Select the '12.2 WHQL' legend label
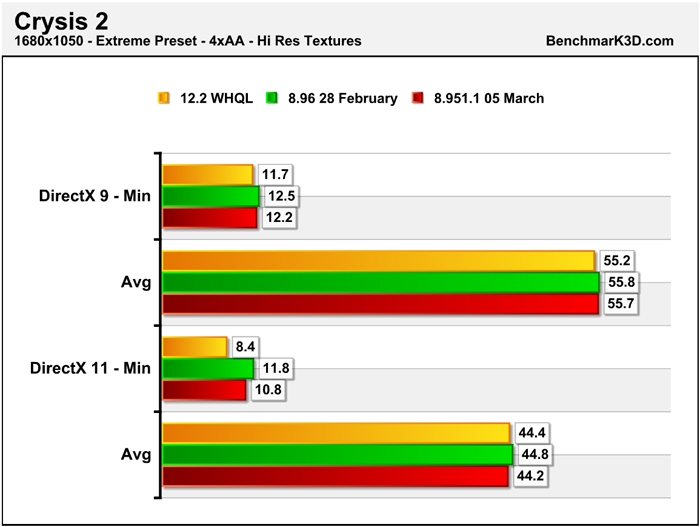This screenshot has height=527, width=700. point(217,98)
